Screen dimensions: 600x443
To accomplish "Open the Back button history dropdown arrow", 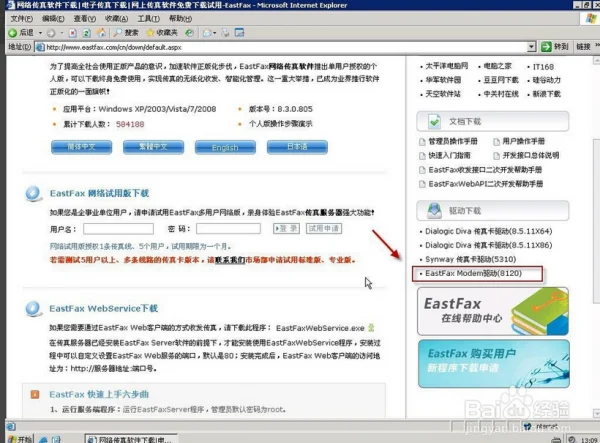I will tap(40, 33).
